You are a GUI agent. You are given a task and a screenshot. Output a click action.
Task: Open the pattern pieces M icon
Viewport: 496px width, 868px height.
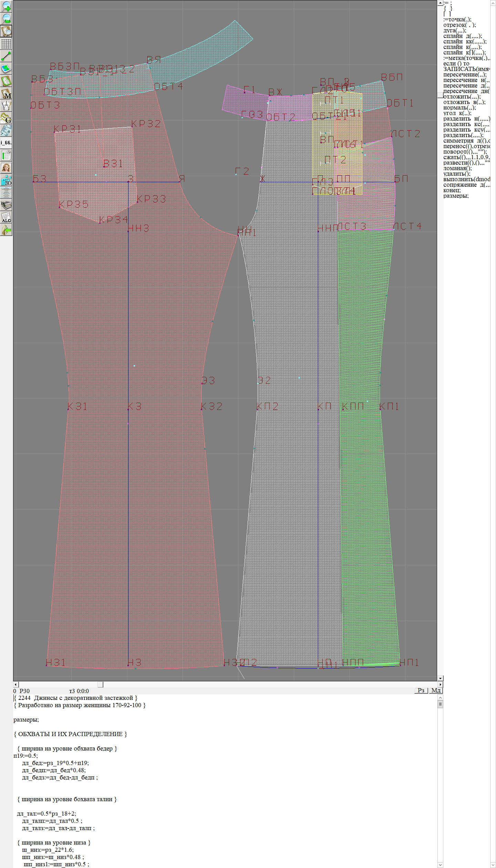click(x=6, y=94)
